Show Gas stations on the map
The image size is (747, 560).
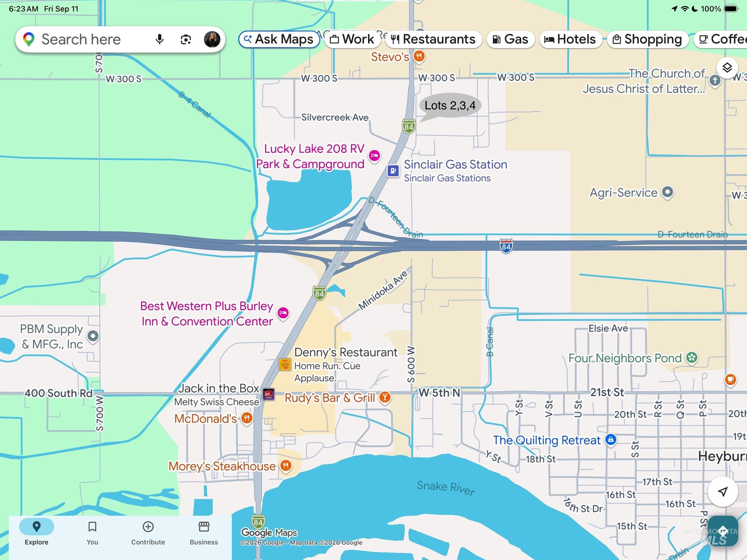point(510,40)
